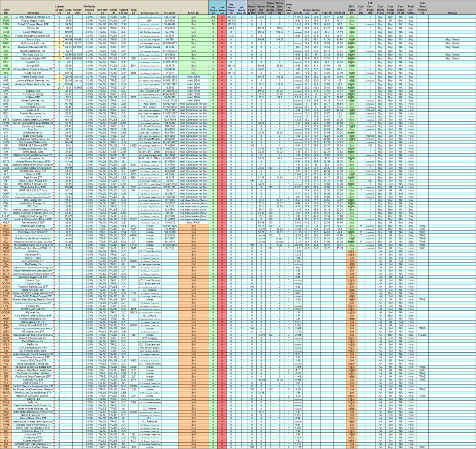Click the 'PepsiCo, Inc.' name cell

[33, 62]
